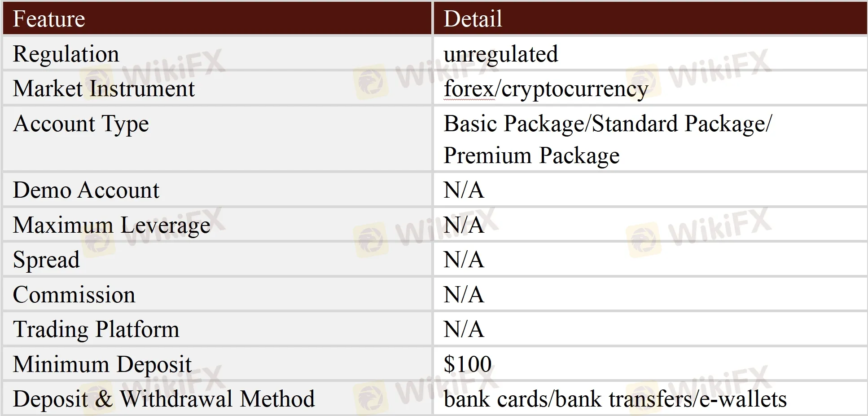The image size is (868, 416).
Task: Click the N/A value beside Demo Account
Action: (464, 190)
